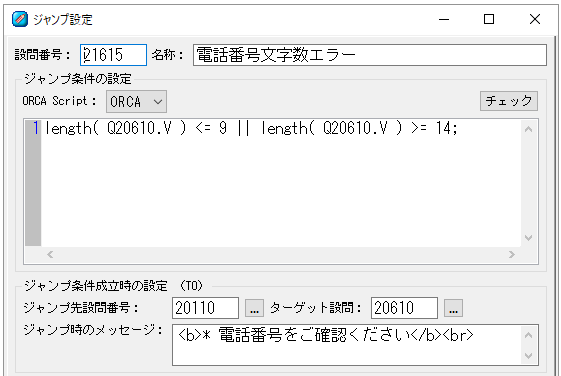The image size is (561, 376).
Task: Focus the ジャンプ先設問番号 field with 20110
Action: [205, 308]
